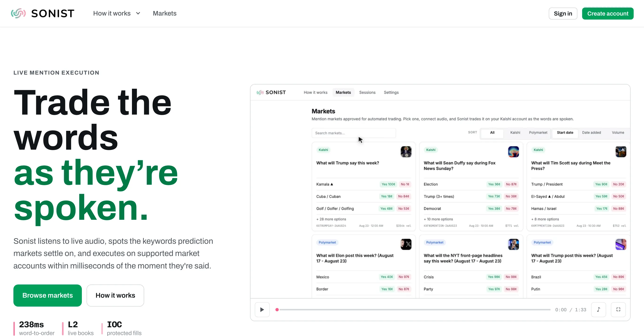Click the Sign in button

click(x=563, y=13)
